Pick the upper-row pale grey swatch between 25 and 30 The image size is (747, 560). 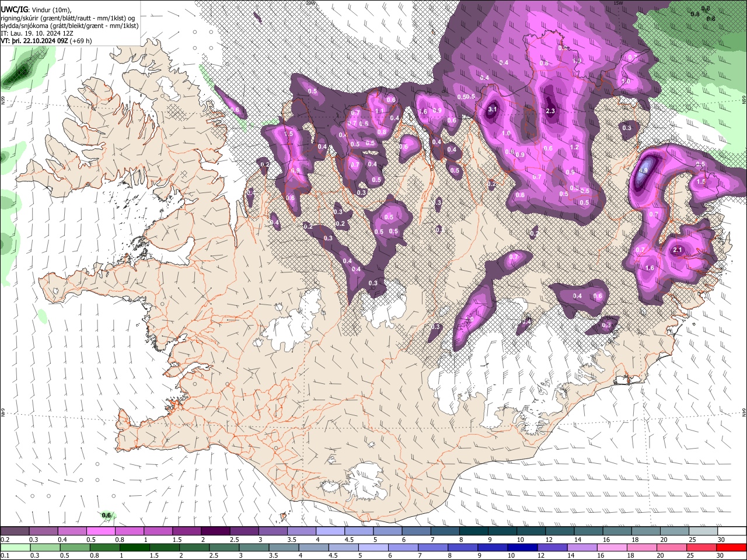pyautogui.click(x=704, y=531)
